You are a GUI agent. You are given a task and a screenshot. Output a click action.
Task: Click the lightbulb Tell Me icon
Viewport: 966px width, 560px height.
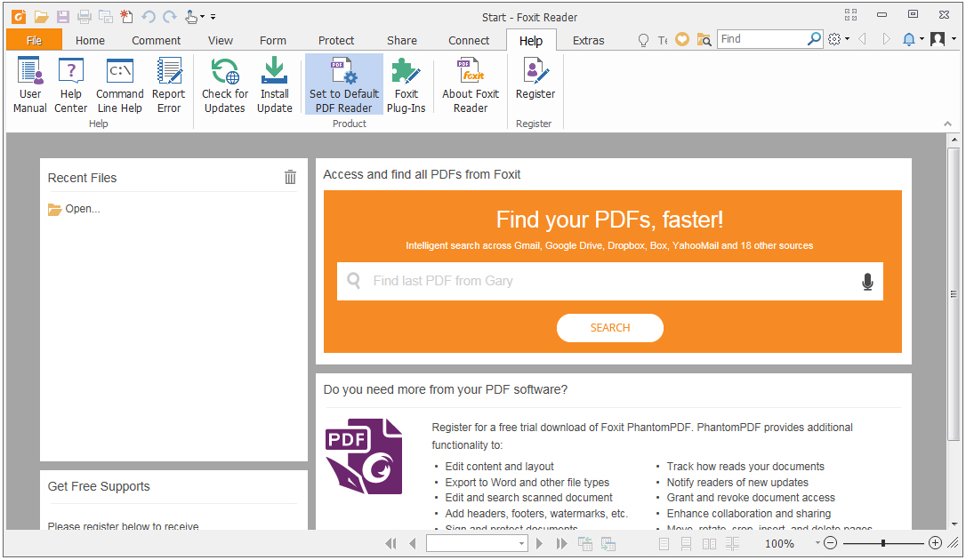click(643, 40)
